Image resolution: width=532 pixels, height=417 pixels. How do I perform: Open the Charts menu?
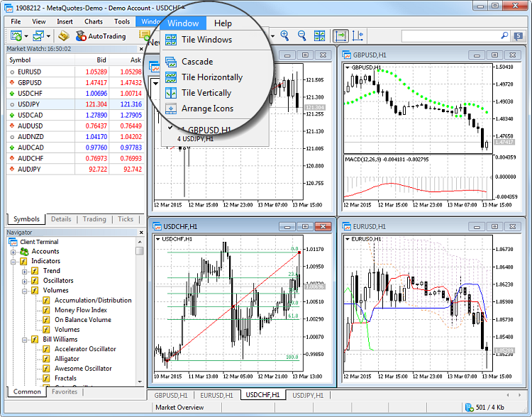[94, 22]
